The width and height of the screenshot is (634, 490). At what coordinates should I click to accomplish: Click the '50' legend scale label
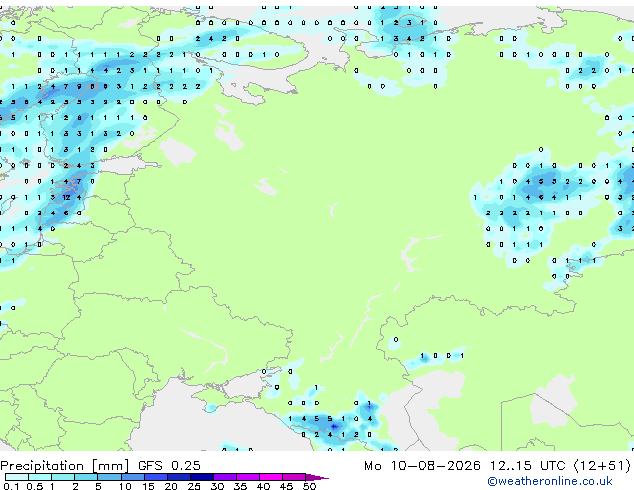point(309,486)
